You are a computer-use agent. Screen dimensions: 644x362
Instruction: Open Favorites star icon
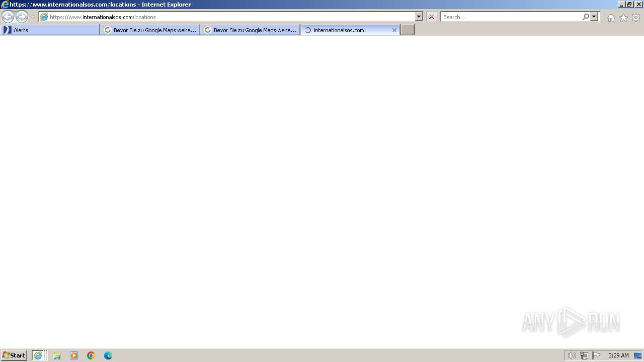click(x=623, y=18)
